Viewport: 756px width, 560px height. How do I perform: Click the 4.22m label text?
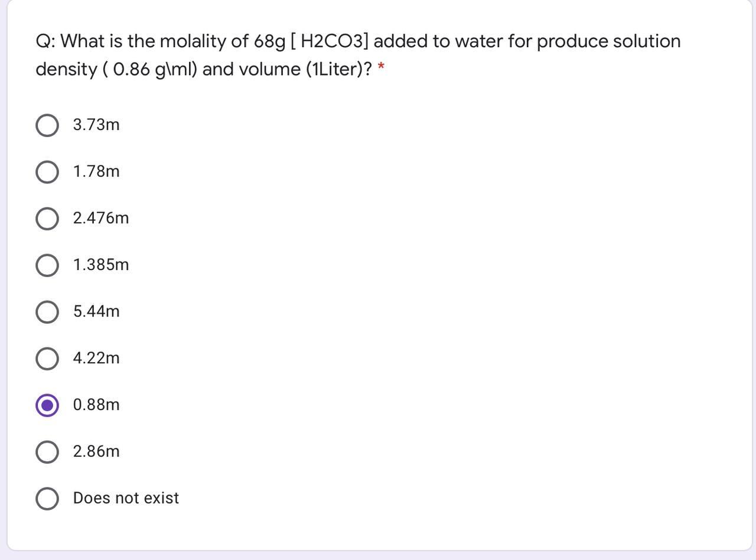point(95,358)
